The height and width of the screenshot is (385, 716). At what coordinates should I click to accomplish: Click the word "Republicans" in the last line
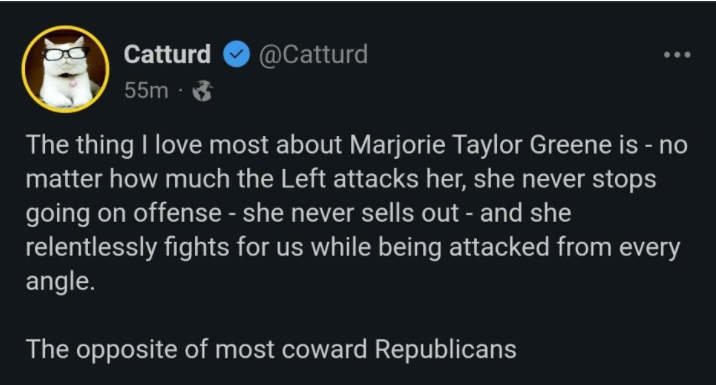(446, 350)
